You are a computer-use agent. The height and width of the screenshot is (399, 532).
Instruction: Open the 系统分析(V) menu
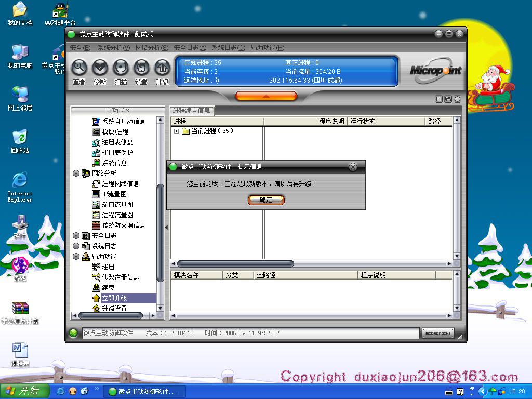click(x=114, y=48)
